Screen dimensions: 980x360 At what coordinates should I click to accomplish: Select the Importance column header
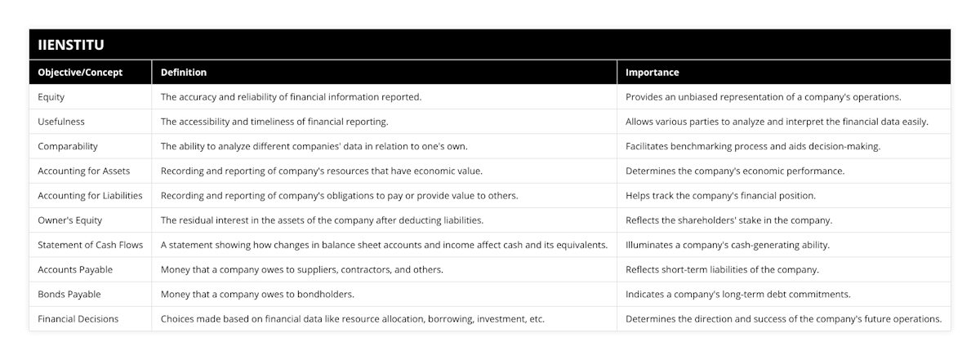pyautogui.click(x=653, y=73)
